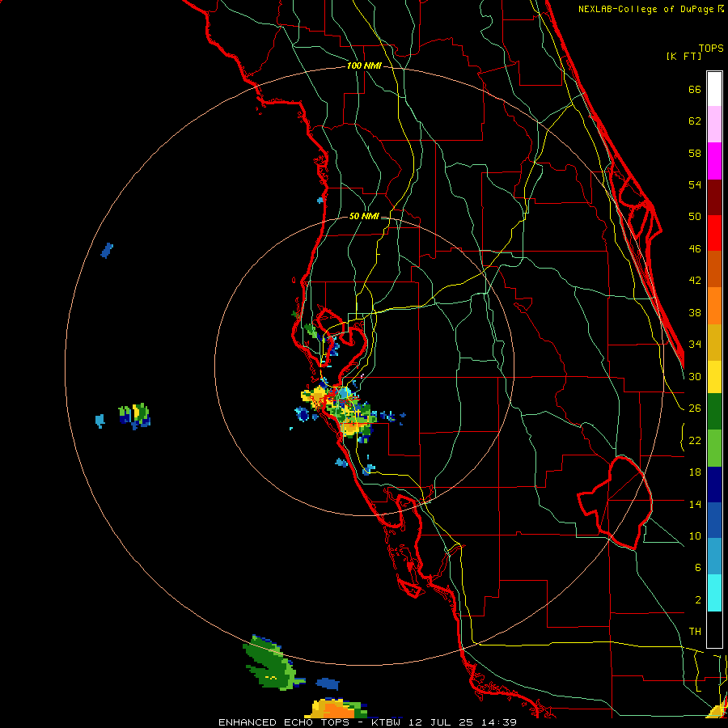Click the isolated blue echo in the northwest Gulf
This screenshot has width=728, height=728.
[x=107, y=250]
